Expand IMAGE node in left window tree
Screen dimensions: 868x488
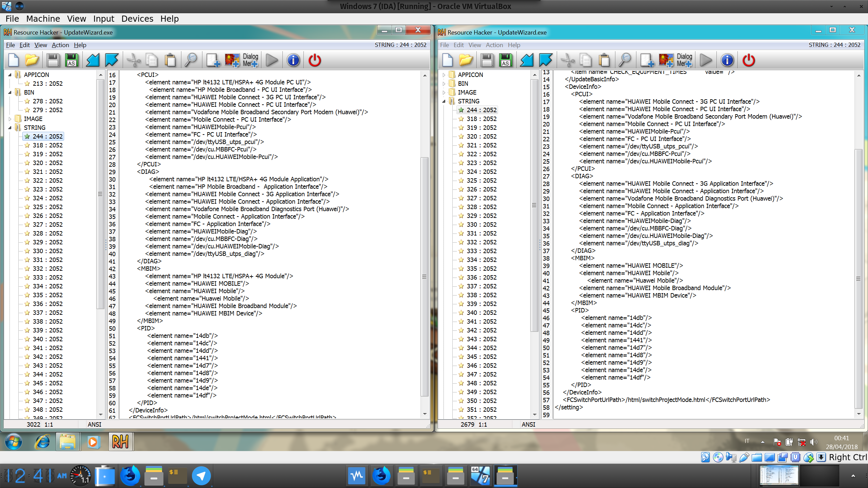(10, 119)
